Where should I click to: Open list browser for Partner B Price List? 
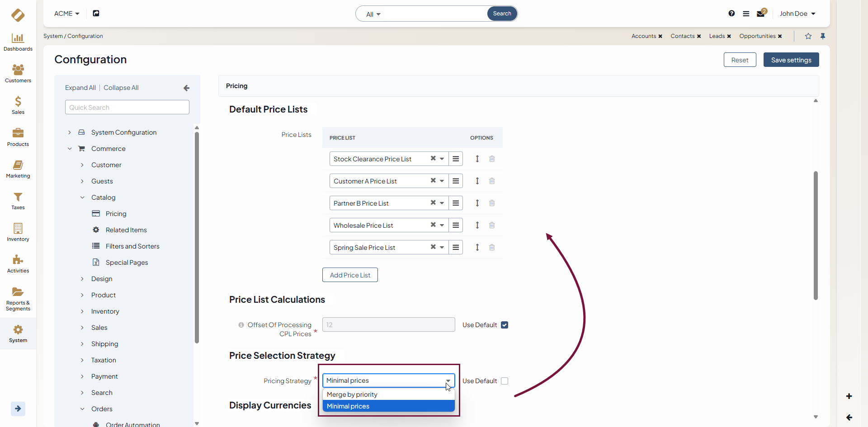point(456,203)
